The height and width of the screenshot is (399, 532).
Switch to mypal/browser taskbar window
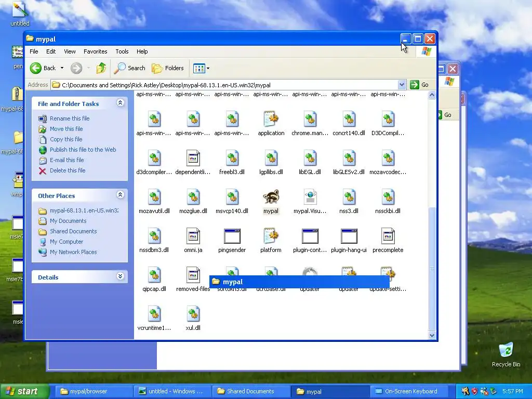[x=94, y=392]
